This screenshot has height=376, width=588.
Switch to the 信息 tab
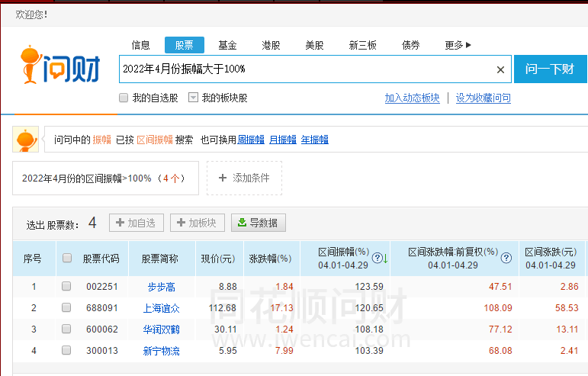pos(140,45)
